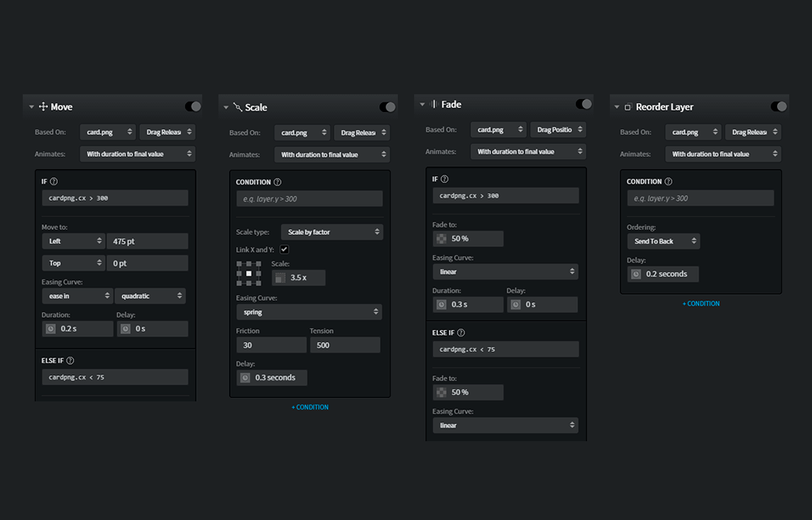Open the quadratic easing dropdown
The height and width of the screenshot is (520, 812).
click(x=150, y=297)
